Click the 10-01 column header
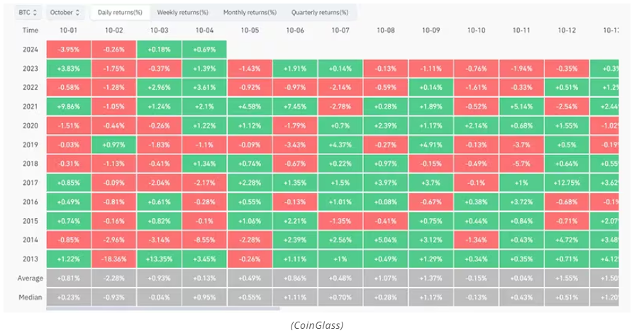 pos(68,30)
